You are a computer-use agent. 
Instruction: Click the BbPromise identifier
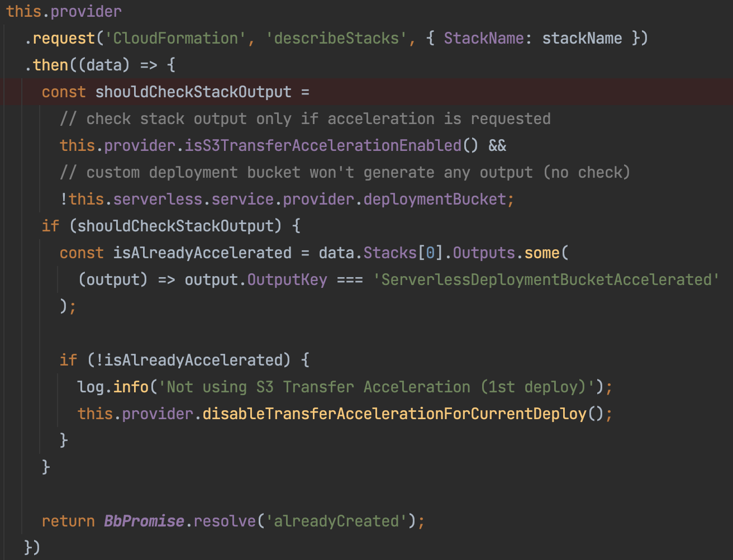click(x=144, y=521)
